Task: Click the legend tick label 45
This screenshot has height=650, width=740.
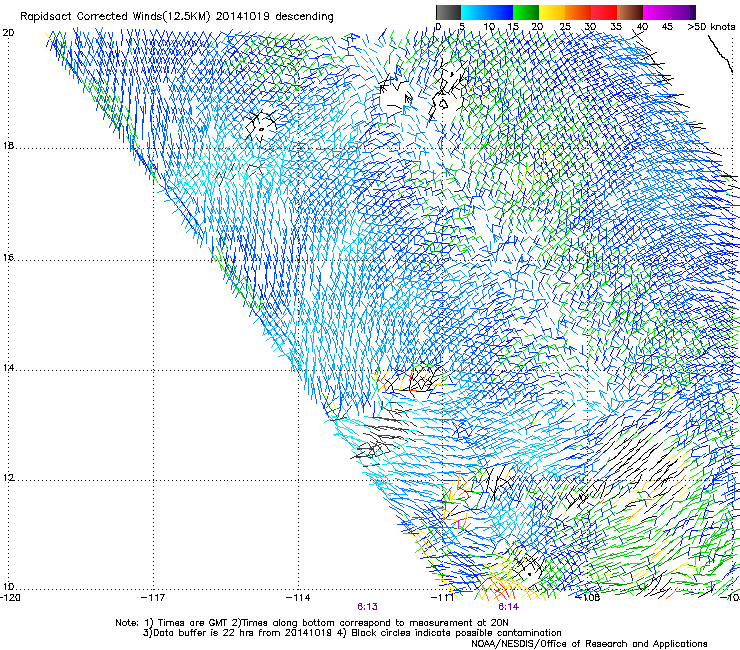Action: pyautogui.click(x=667, y=27)
